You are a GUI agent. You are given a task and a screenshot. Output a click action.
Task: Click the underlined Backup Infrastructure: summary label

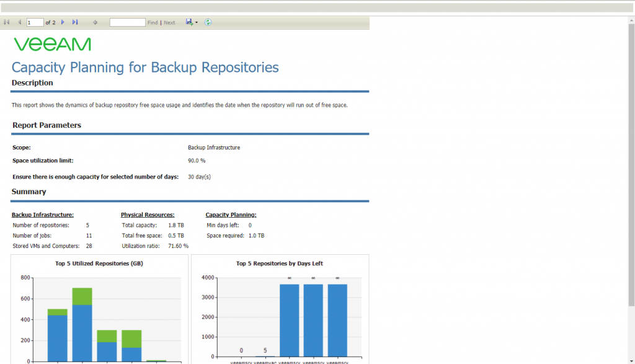[43, 215]
